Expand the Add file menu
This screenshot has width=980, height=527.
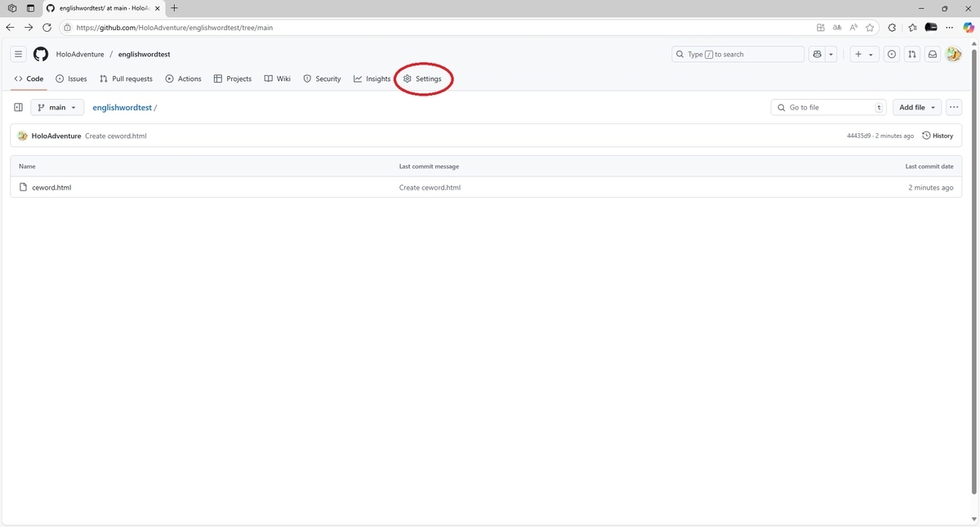[x=916, y=107]
